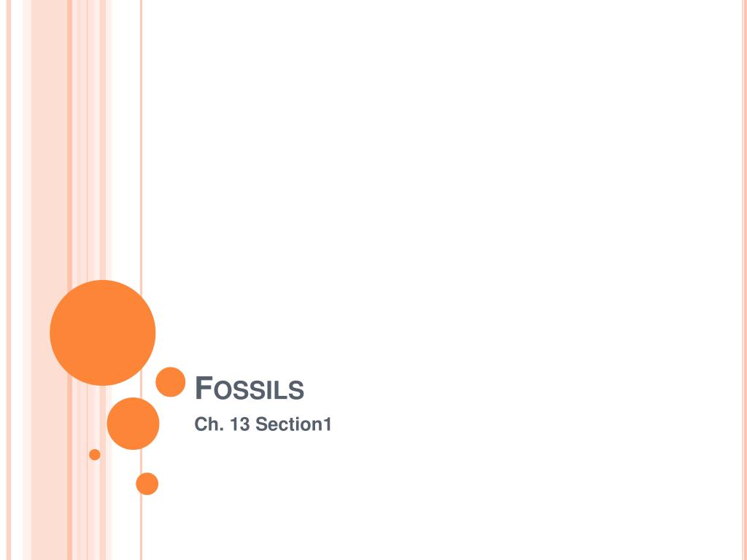Click the largest orange circle
This screenshot has height=560, width=747.
[x=102, y=332]
